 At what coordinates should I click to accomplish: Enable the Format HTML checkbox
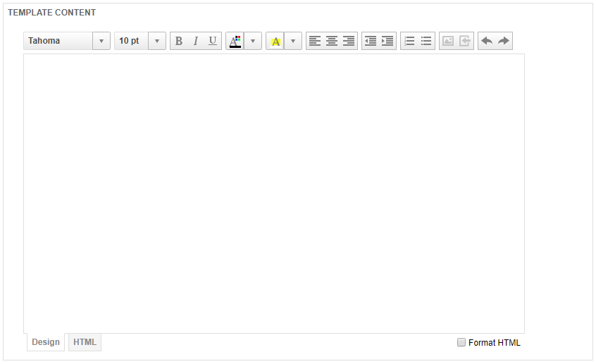[461, 342]
